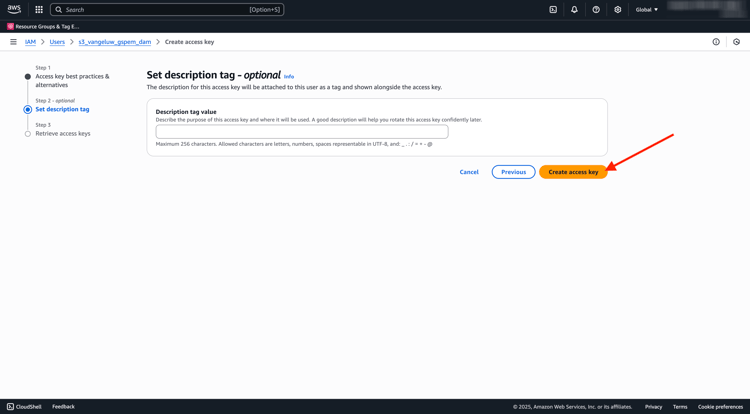
Task: Open the Global region dropdown
Action: click(x=647, y=10)
